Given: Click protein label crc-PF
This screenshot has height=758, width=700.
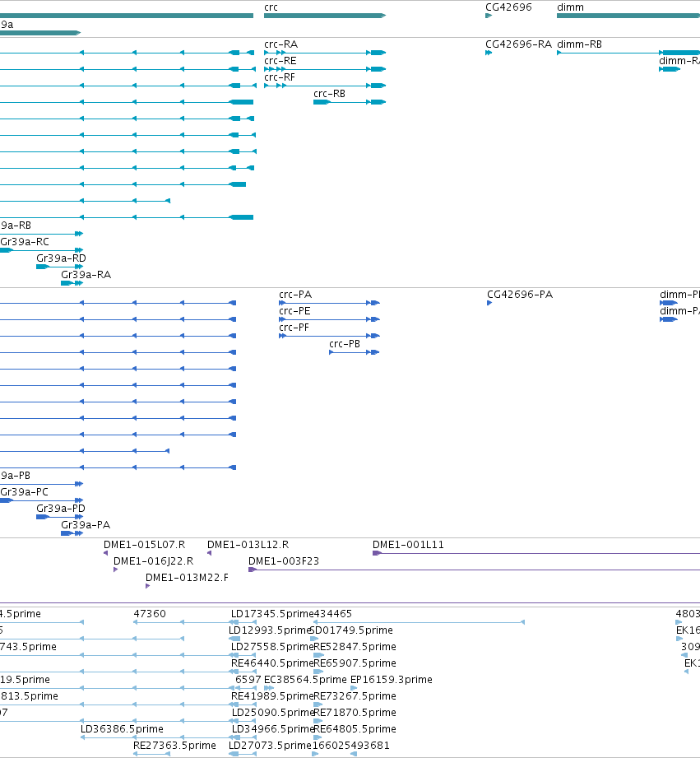Looking at the screenshot, I should 294,328.
